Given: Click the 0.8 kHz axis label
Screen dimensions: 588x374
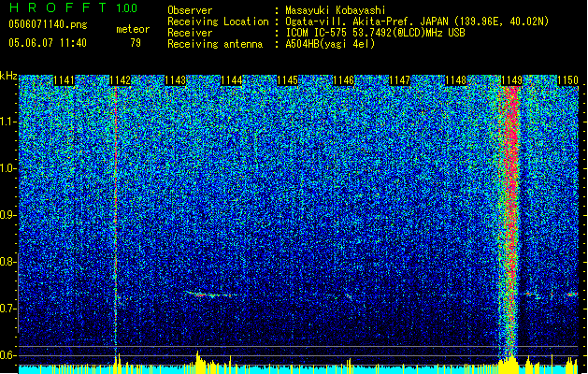Looking at the screenshot, I should click(7, 262).
